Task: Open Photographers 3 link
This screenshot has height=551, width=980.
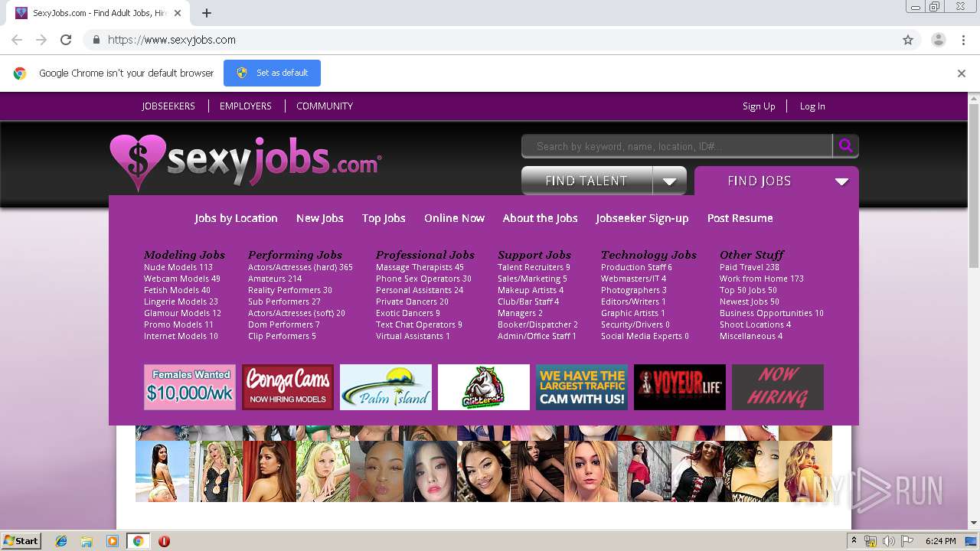Action: [634, 290]
